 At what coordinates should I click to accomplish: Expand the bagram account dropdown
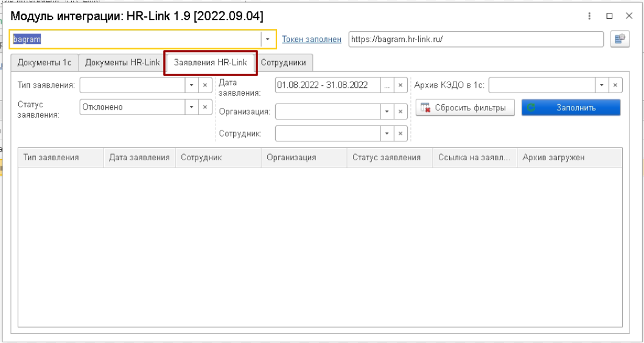267,39
